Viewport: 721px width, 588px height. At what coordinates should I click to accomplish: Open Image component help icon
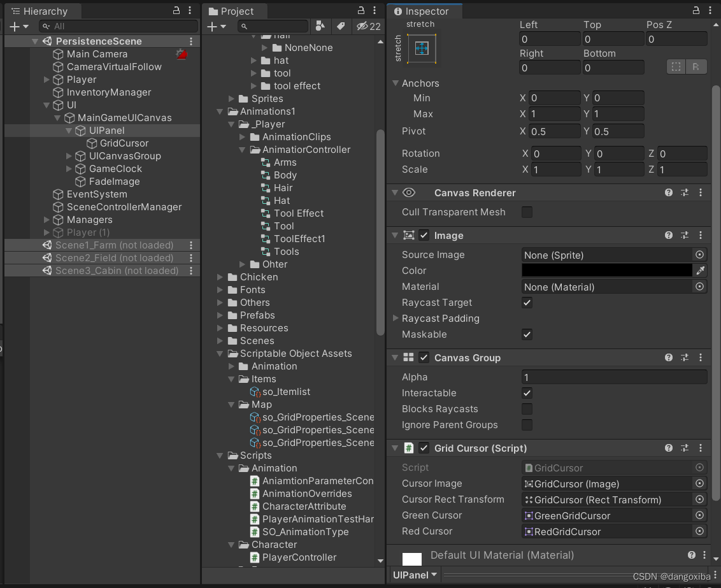pyautogui.click(x=669, y=235)
